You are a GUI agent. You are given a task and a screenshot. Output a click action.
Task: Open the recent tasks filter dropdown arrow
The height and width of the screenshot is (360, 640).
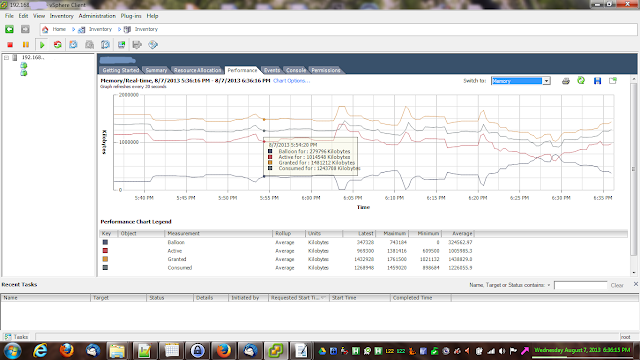tap(549, 285)
